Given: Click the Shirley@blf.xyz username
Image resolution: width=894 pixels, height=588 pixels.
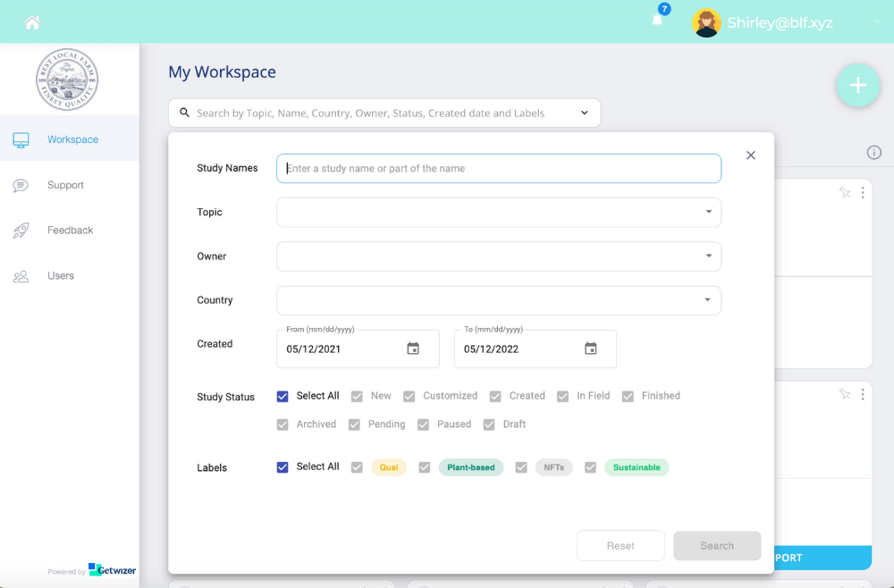Looking at the screenshot, I should tap(780, 23).
